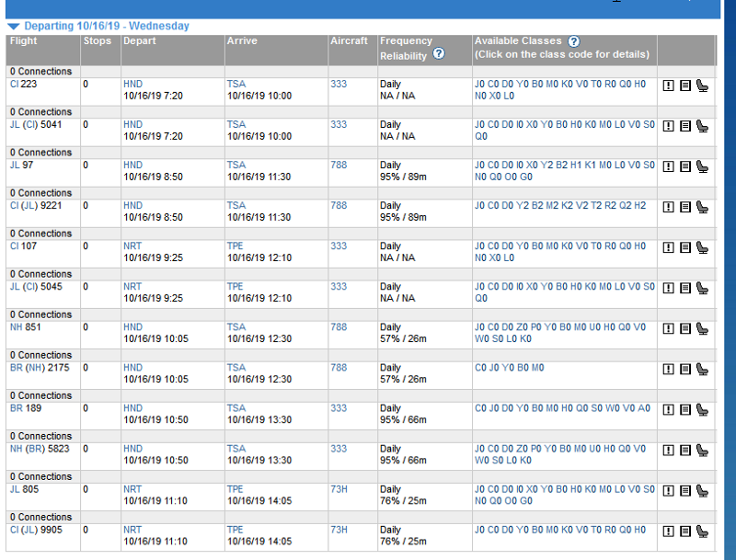Open seat map for flight NH 851
The image size is (736, 560).
coord(702,329)
